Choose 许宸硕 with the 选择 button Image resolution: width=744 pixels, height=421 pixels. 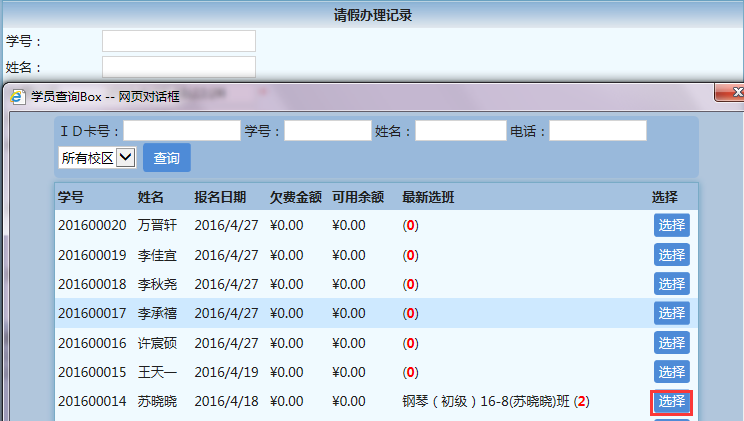(671, 343)
